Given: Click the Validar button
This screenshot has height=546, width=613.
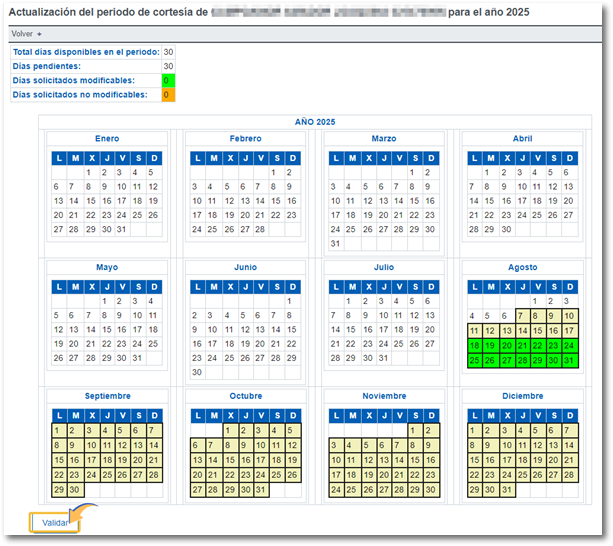Looking at the screenshot, I should [54, 522].
